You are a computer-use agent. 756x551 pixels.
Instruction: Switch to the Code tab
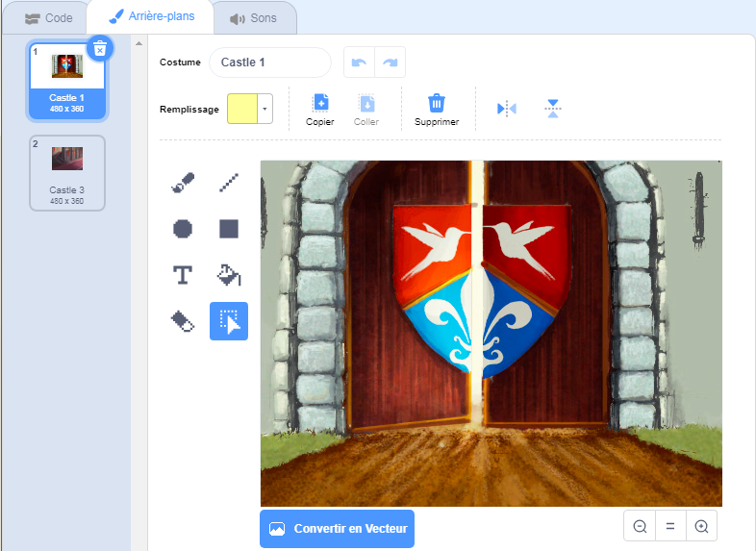coord(45,18)
